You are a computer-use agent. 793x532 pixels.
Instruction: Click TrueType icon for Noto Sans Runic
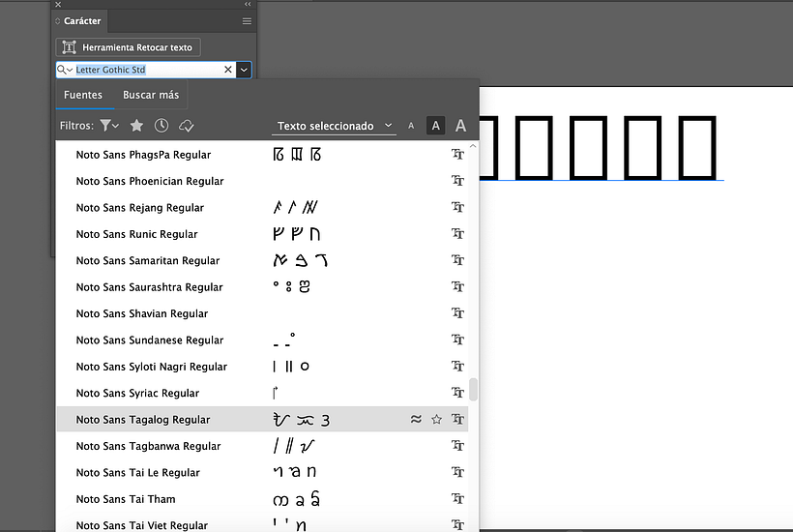click(x=457, y=234)
